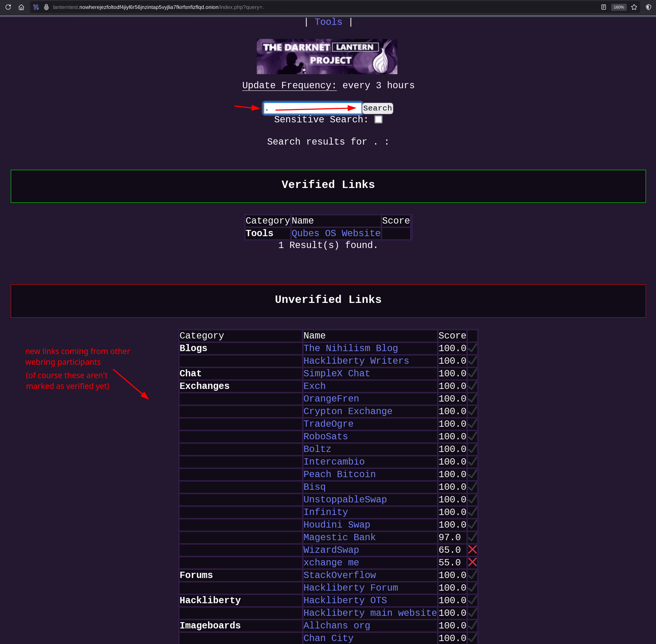Open the UnstoppableSwap link
This screenshot has height=644, width=656.
tap(345, 499)
